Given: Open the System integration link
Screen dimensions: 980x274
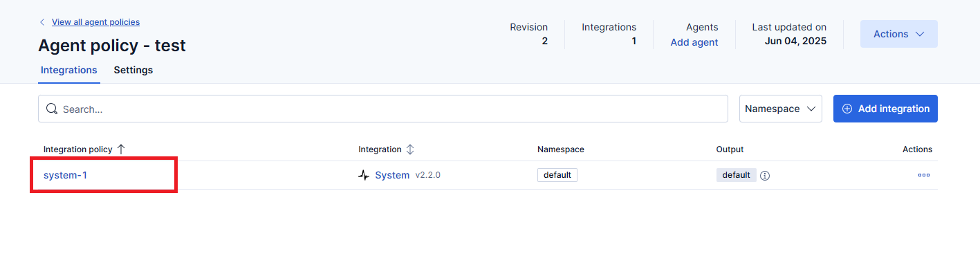Looking at the screenshot, I should 392,175.
